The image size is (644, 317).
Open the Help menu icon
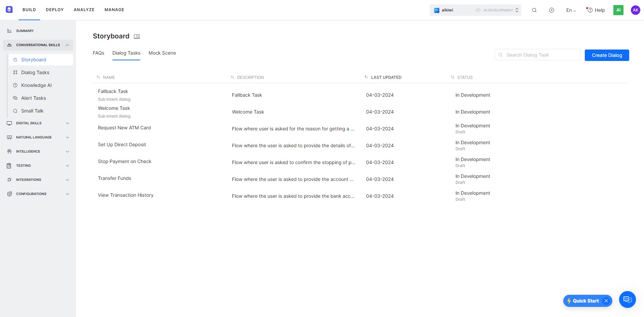(x=589, y=10)
